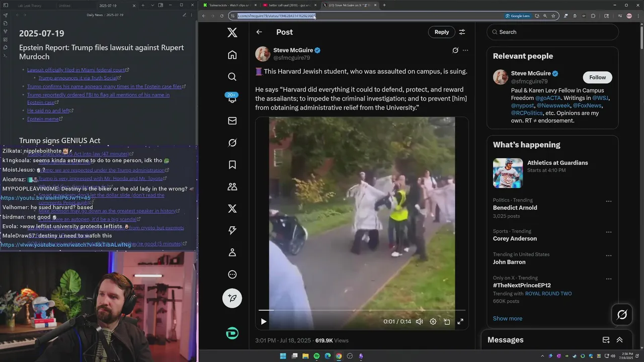Image resolution: width=644 pixels, height=362 pixels.
Task: Switch to Lab Leak Theory tab in Obsidian
Action: [x=29, y=6]
